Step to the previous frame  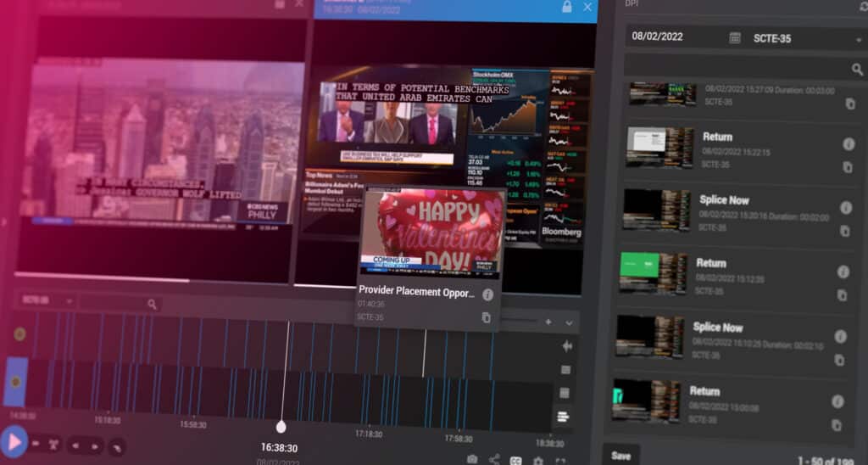pos(75,445)
